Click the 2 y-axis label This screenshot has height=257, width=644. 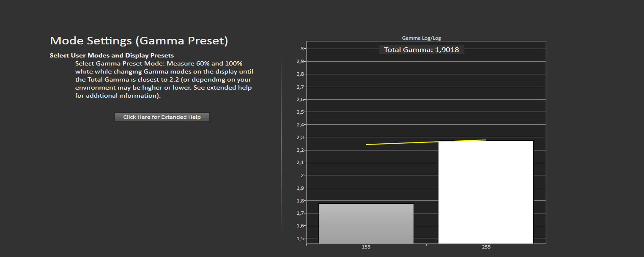click(x=302, y=175)
